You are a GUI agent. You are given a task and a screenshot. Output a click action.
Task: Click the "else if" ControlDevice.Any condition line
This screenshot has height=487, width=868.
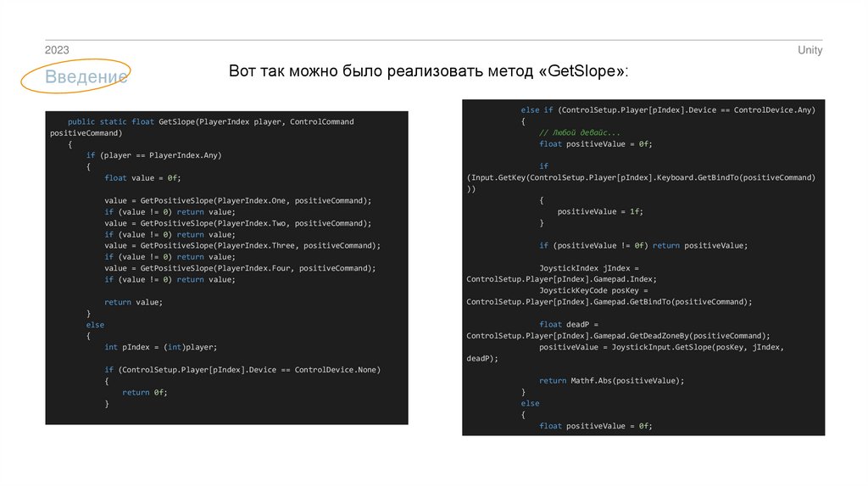[x=668, y=110]
